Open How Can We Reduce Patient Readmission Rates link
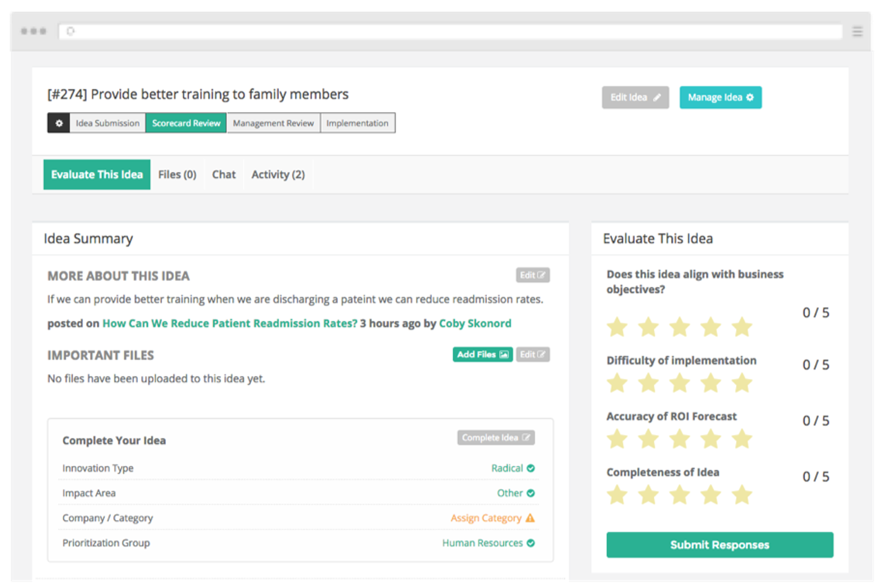882x588 pixels. click(230, 323)
